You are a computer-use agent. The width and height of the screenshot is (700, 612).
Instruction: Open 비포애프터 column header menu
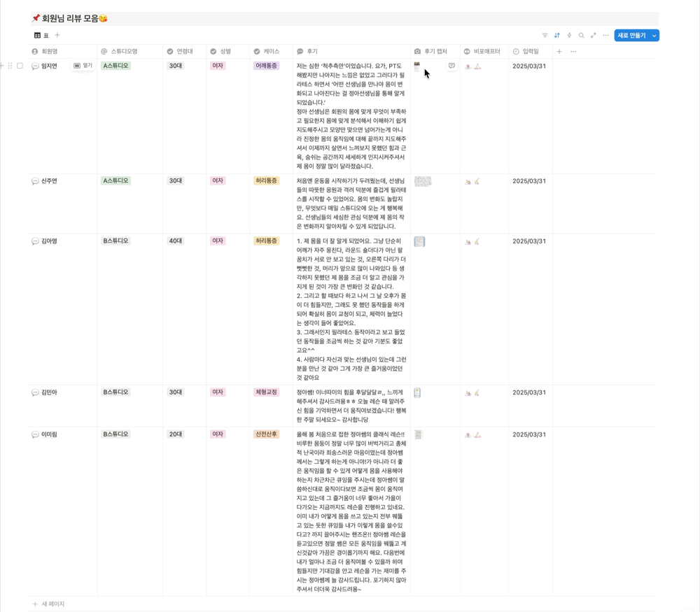(x=484, y=51)
